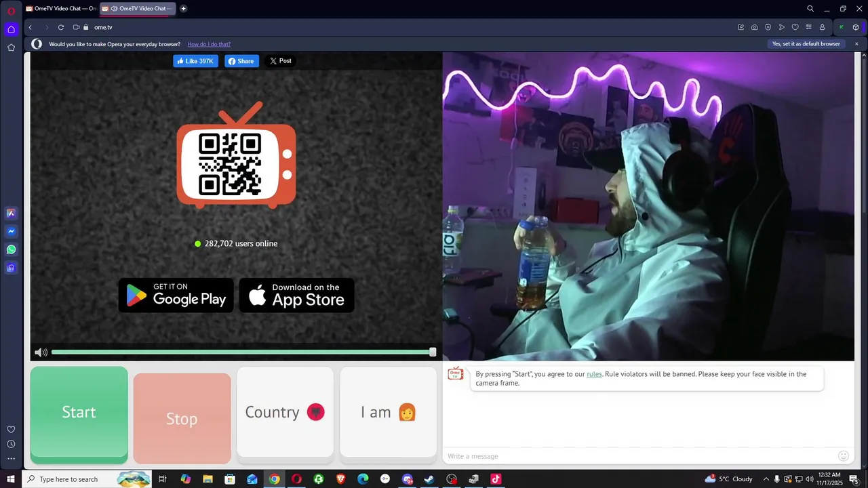Click the Opera sidebar home icon

tap(11, 29)
